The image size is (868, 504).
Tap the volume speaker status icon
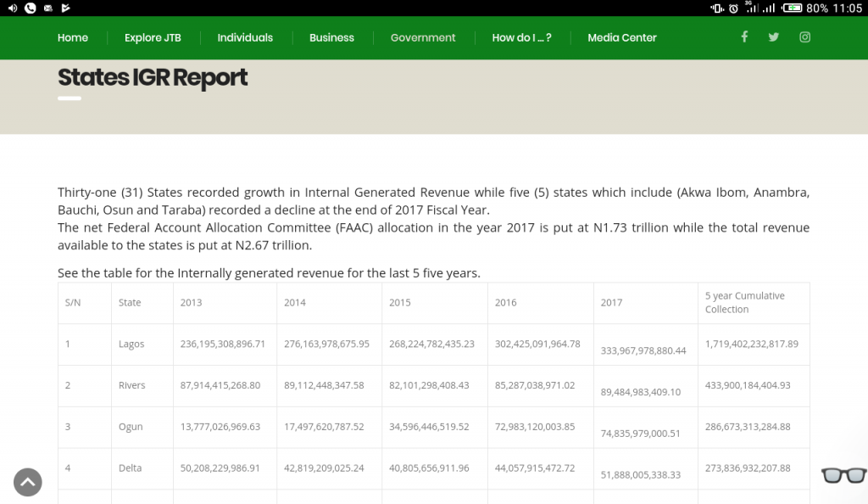click(x=12, y=8)
